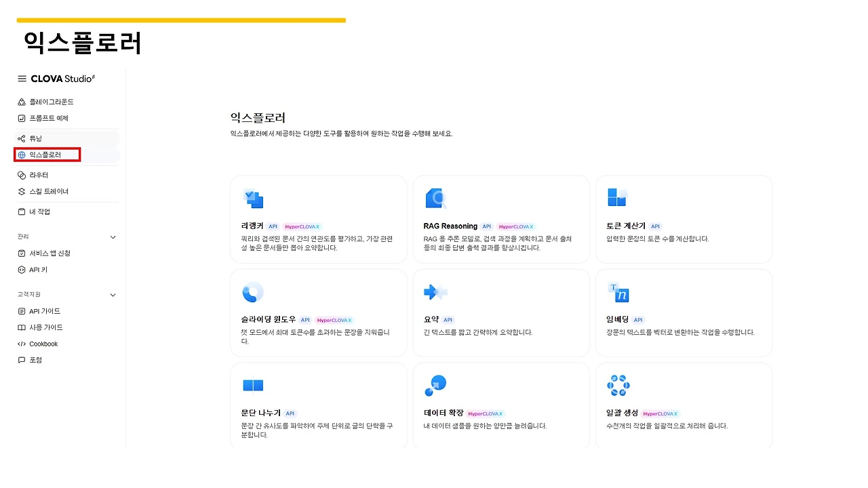Click the API 키 sidebar icon
868x488 pixels.
(21, 269)
